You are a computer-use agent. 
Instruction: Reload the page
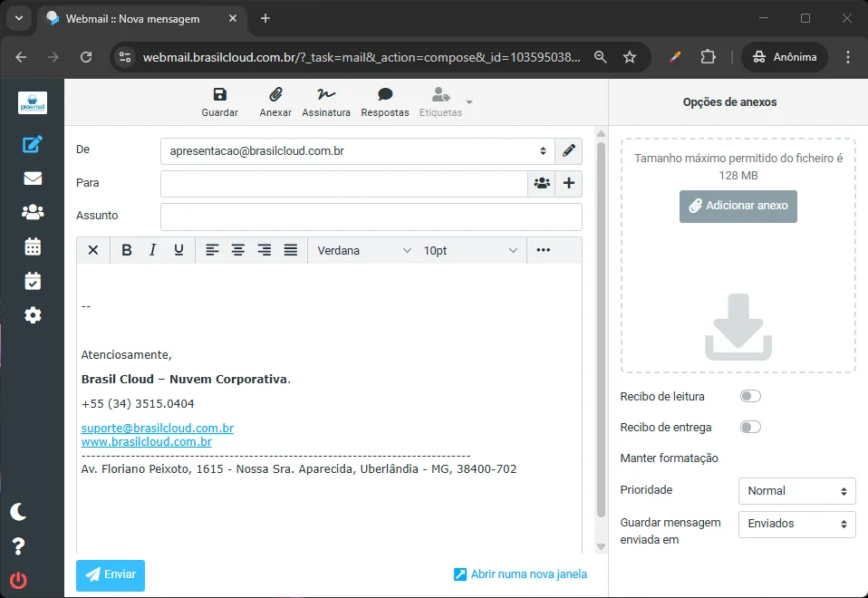pyautogui.click(x=86, y=57)
